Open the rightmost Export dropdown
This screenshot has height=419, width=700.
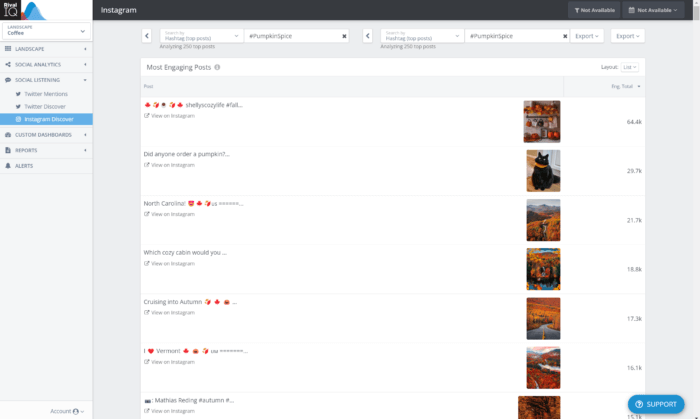(628, 36)
